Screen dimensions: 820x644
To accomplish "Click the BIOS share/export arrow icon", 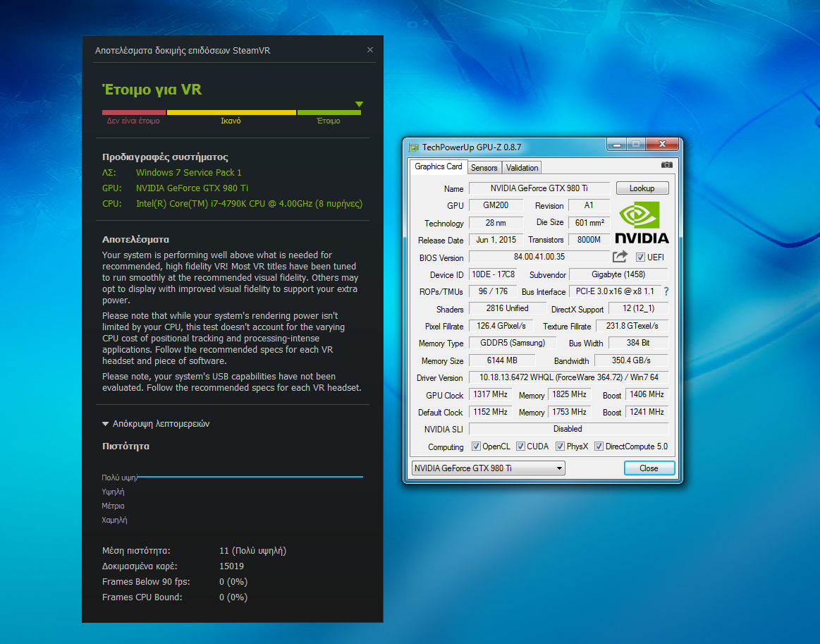I will [620, 256].
